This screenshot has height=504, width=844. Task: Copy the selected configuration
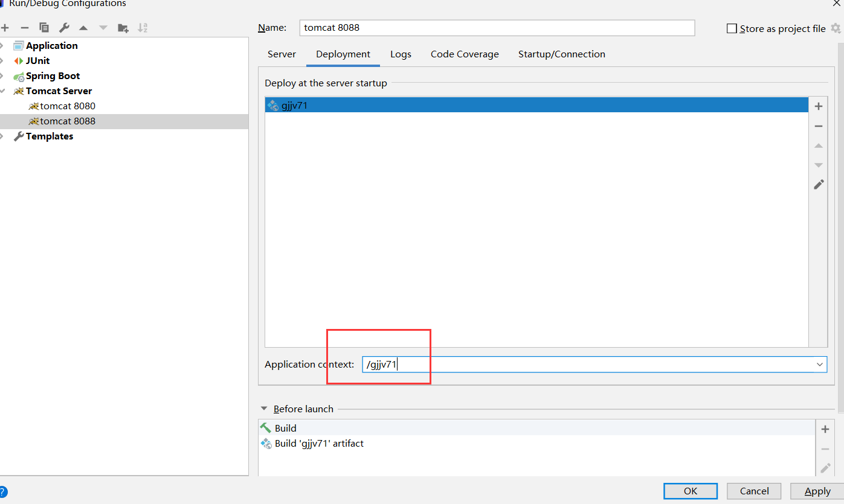(x=44, y=28)
